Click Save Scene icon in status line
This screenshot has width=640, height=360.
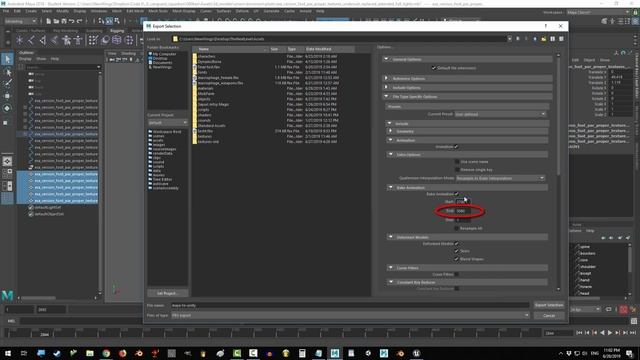pyautogui.click(x=64, y=21)
